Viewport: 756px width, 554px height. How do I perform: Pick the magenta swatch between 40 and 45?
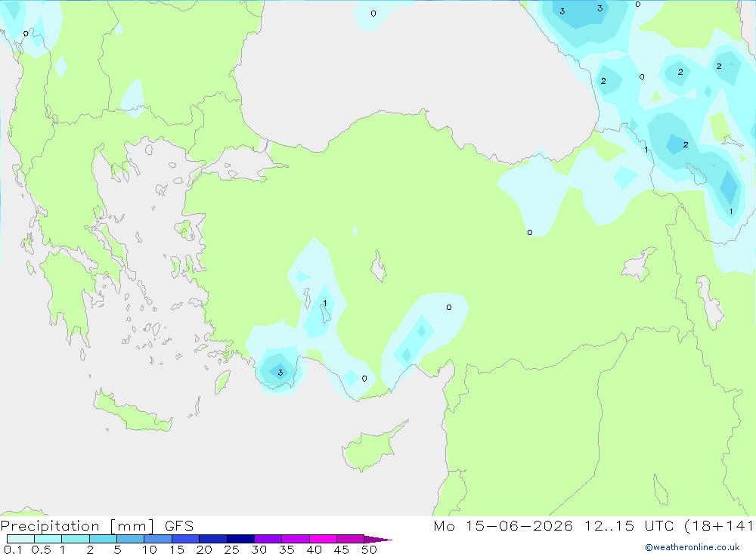pos(323,539)
